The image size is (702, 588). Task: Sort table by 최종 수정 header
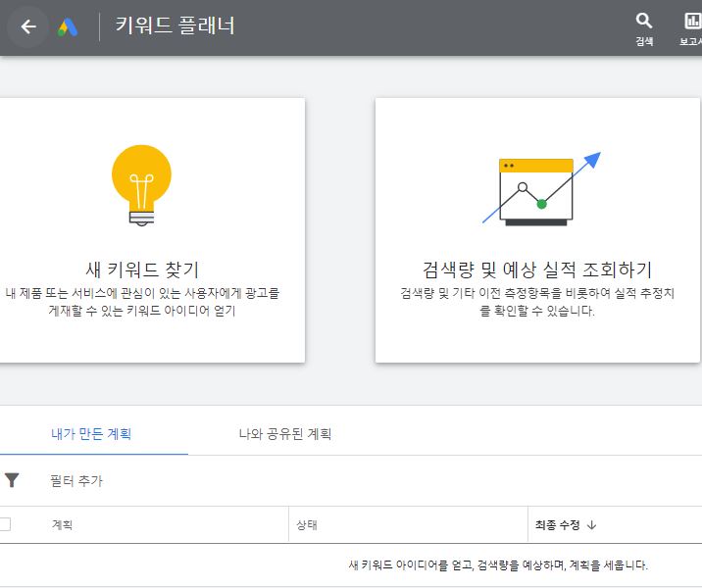pos(558,524)
